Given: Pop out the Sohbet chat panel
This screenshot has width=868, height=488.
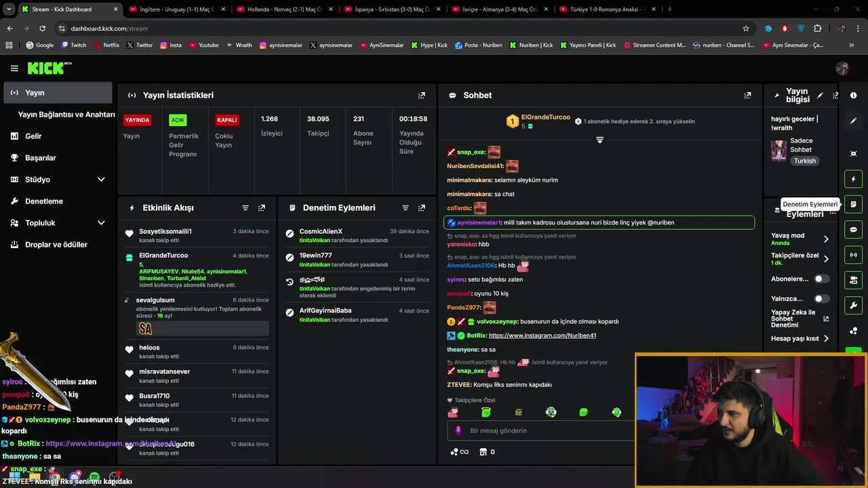Looking at the screenshot, I should tap(747, 96).
